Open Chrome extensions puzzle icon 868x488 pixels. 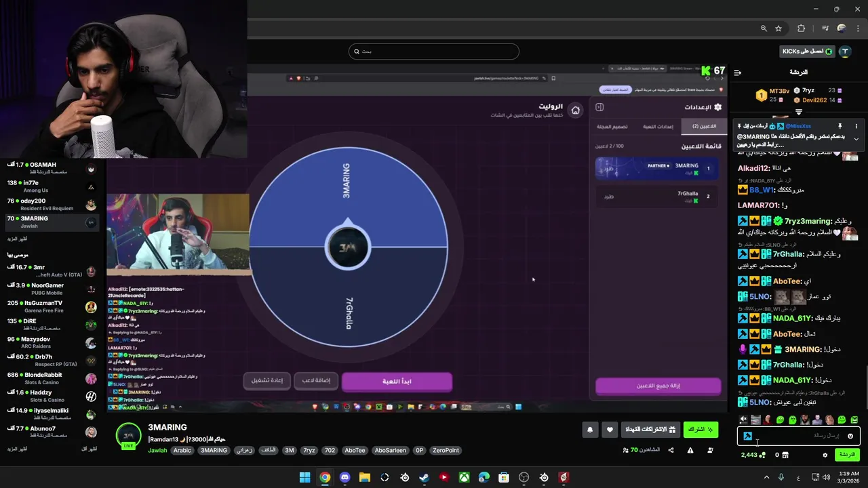[x=801, y=28]
